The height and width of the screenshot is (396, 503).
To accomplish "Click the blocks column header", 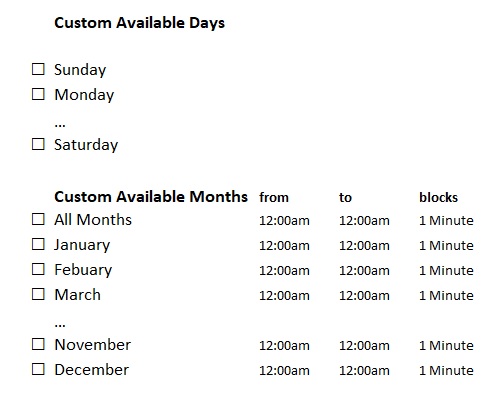I will (x=438, y=197).
